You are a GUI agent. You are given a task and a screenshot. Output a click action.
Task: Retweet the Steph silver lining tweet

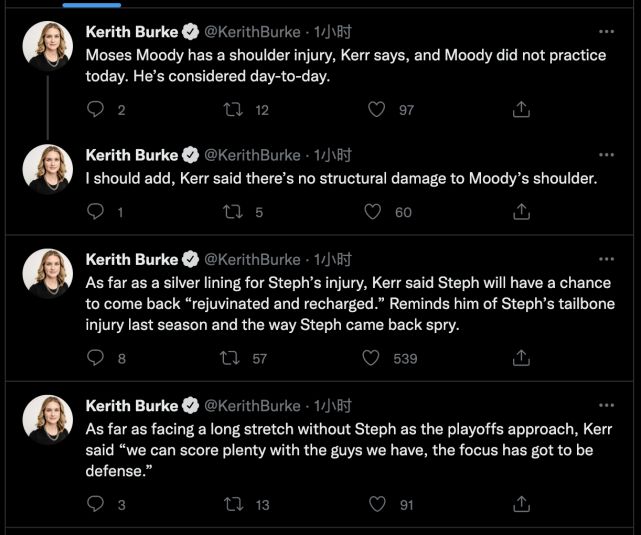[232, 358]
